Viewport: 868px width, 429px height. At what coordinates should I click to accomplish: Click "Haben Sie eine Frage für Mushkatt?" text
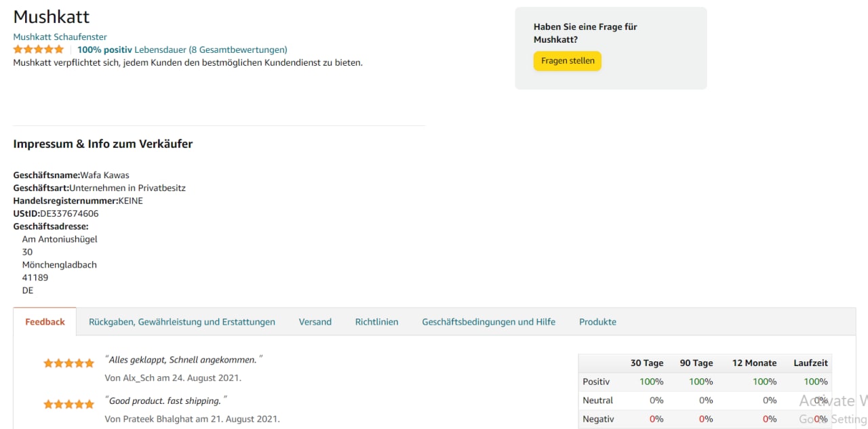coord(585,33)
